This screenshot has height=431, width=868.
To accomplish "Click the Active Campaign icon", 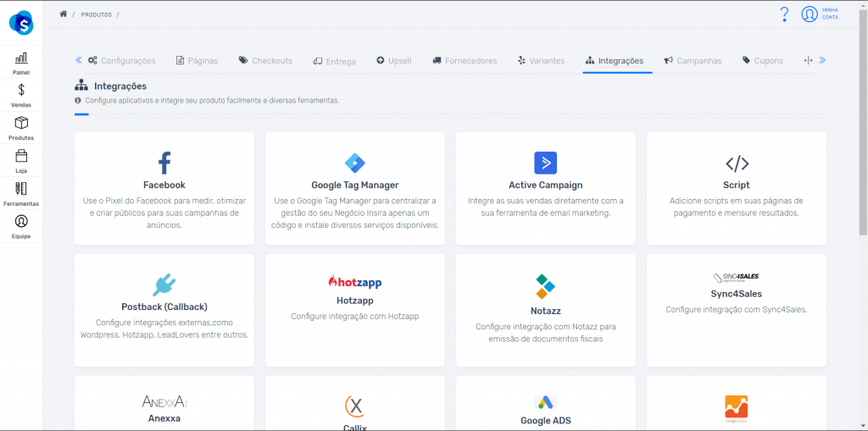I will 545,163.
